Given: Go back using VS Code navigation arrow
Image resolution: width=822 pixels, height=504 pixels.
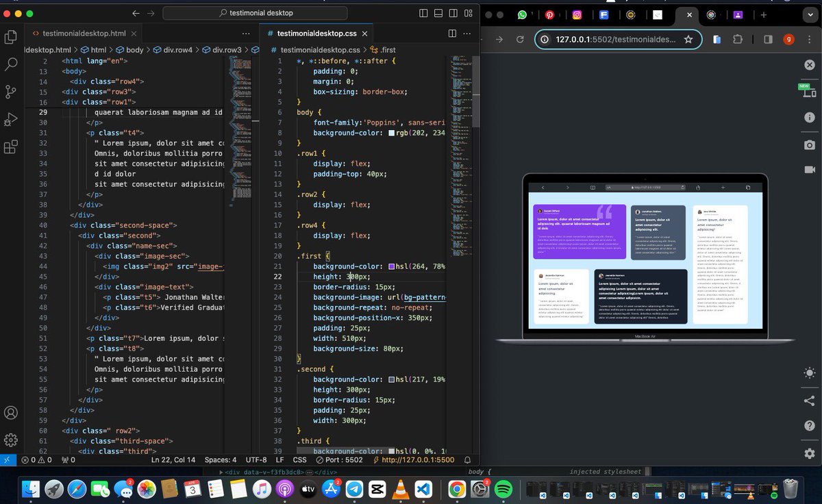Looking at the screenshot, I should (x=135, y=13).
